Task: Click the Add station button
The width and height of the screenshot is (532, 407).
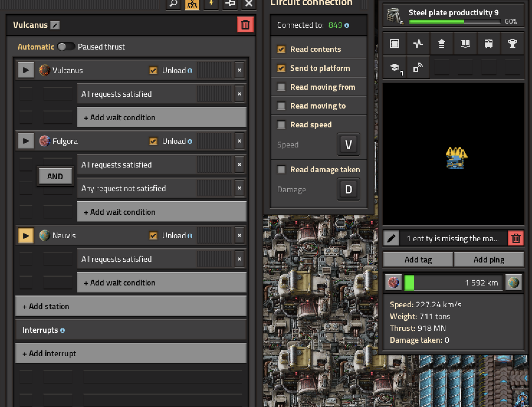Action: pyautogui.click(x=131, y=306)
